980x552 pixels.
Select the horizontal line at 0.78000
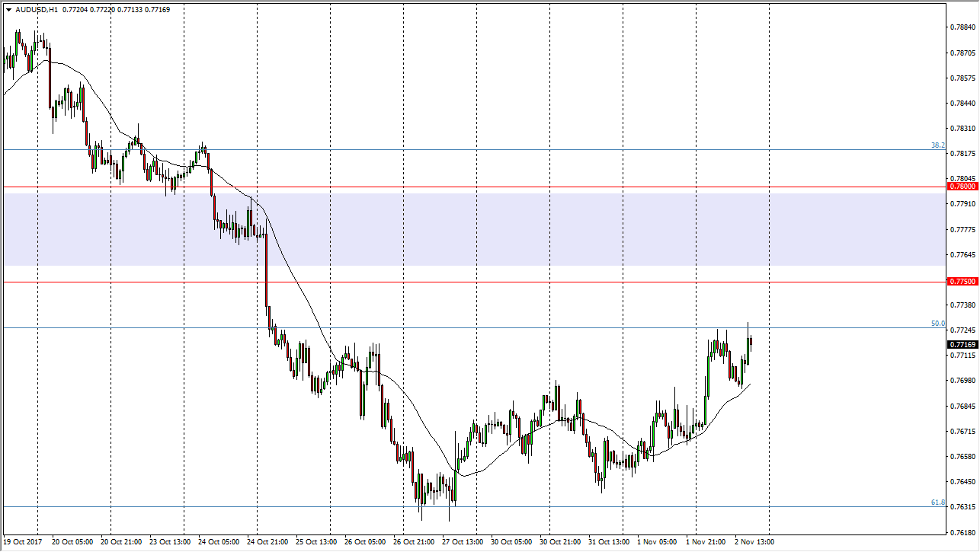(457, 187)
